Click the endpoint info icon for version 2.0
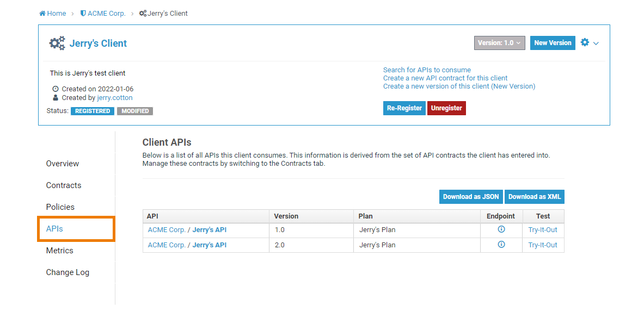 tap(501, 245)
